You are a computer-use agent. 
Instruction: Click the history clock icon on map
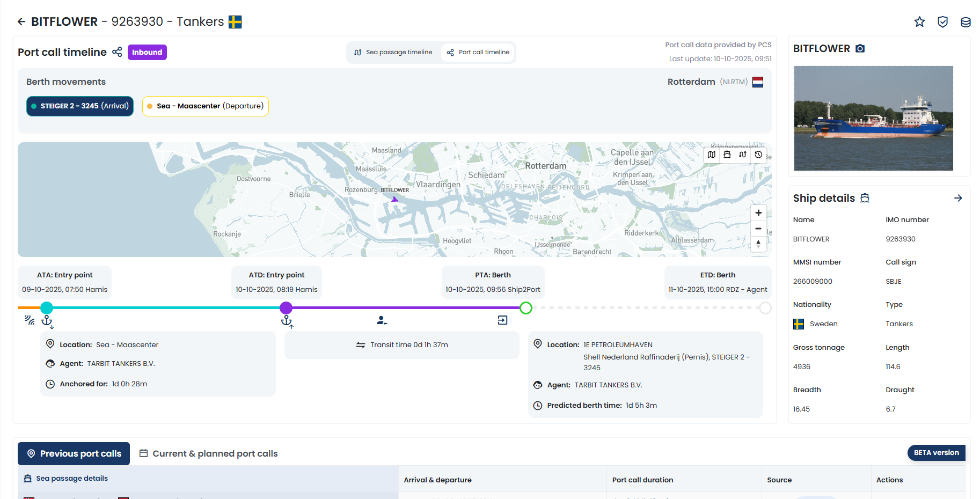pyautogui.click(x=758, y=155)
